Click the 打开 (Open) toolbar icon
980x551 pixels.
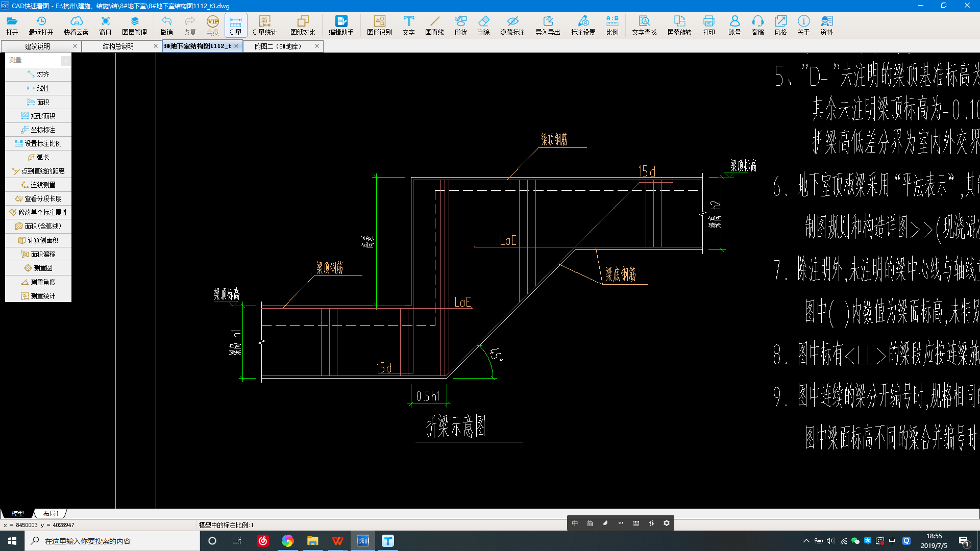coord(12,26)
